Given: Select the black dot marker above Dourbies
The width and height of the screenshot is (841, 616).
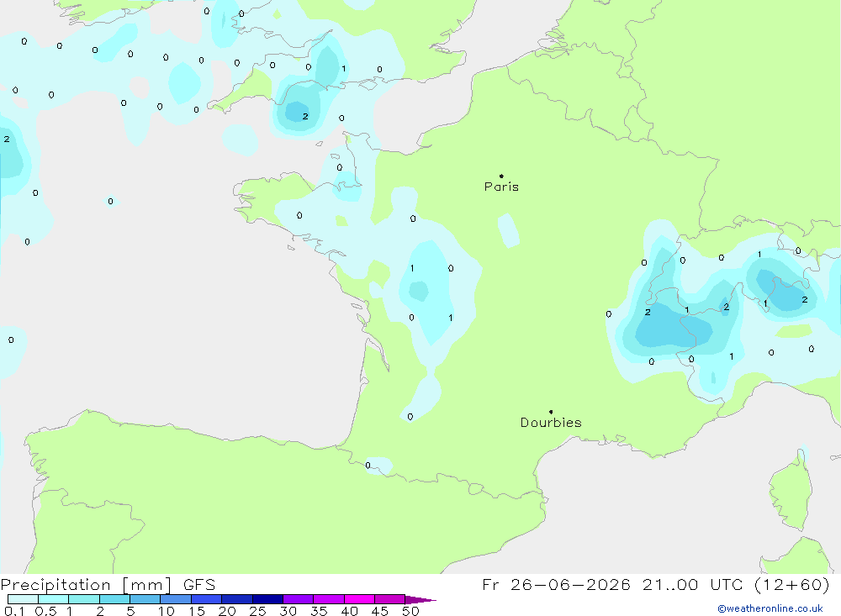Looking at the screenshot, I should point(551,412).
